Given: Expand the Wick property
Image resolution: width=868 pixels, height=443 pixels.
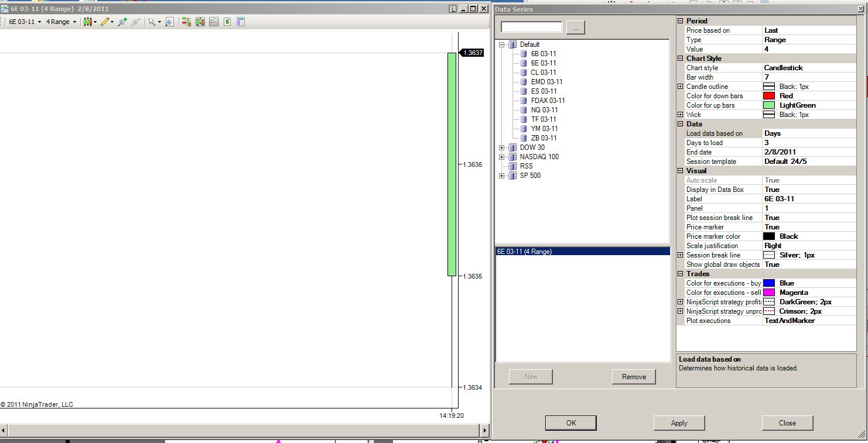Looking at the screenshot, I should (x=681, y=115).
